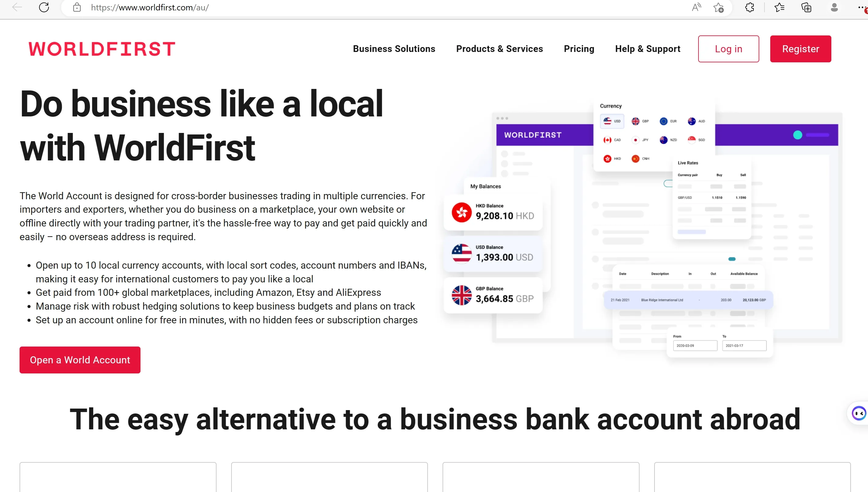868x492 pixels.
Task: Open browser profile avatar icon
Action: point(834,7)
